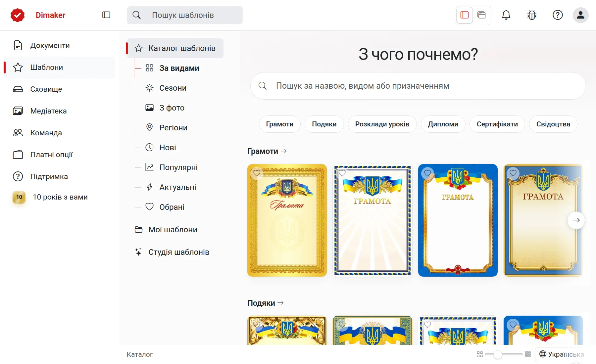This screenshot has width=596, height=364.
Task: Click the search magnifier icon in top bar
Action: point(136,15)
